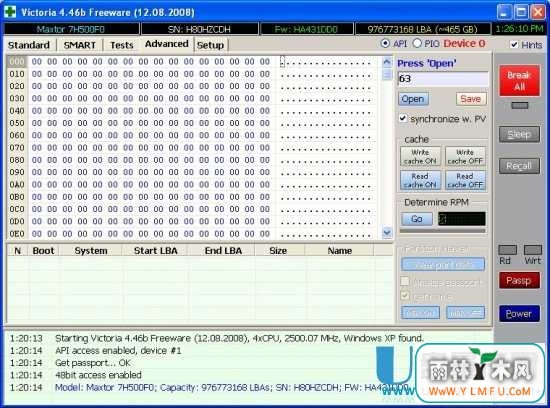Click log line Starting Victoria 4.46b Freeware
The width and height of the screenshot is (550, 408).
[239, 338]
